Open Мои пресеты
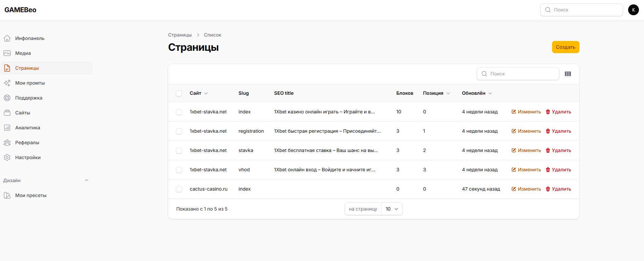This screenshot has width=644, height=261. (x=47, y=195)
